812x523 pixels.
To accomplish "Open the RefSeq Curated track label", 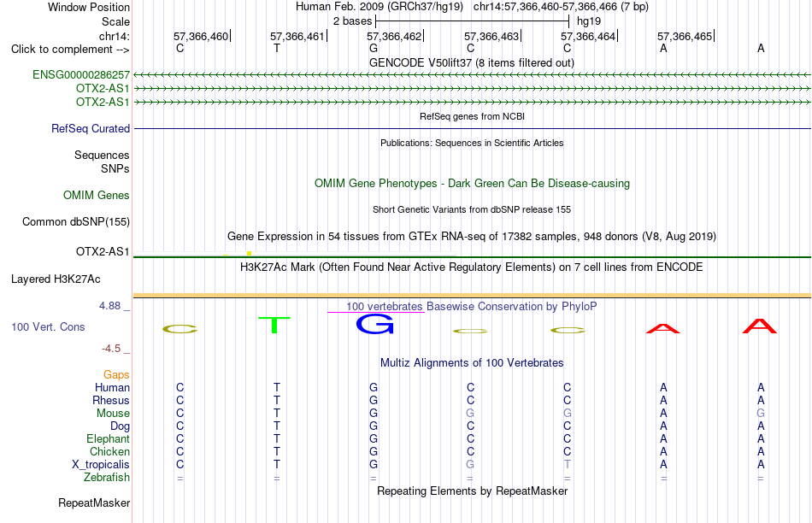I will coord(91,128).
